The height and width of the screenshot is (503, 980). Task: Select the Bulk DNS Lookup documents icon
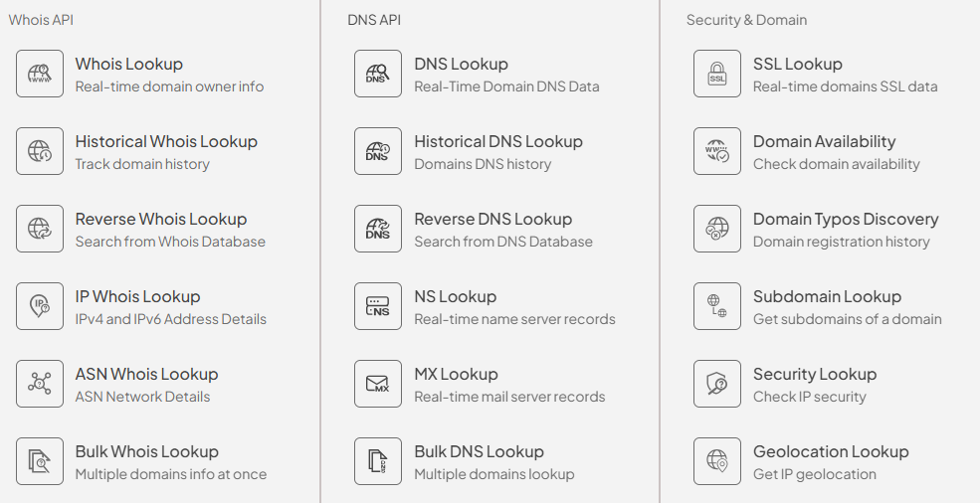point(378,461)
